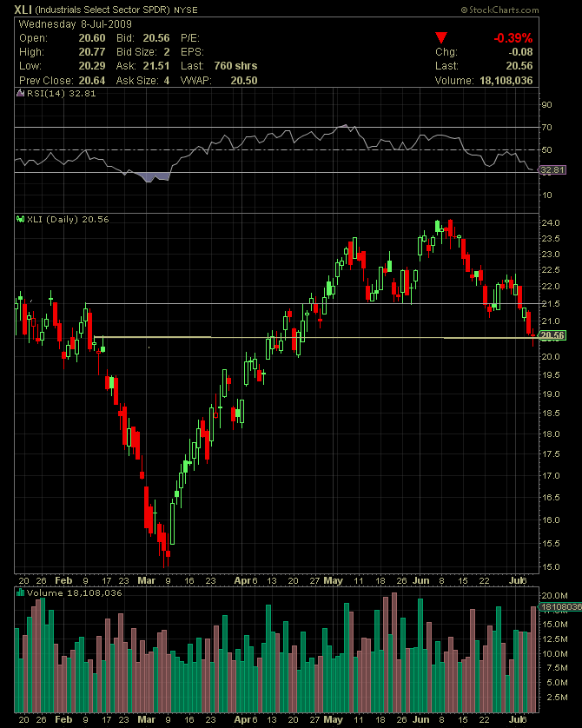Click 'Jun' on the price chart date axis

[x=421, y=580]
